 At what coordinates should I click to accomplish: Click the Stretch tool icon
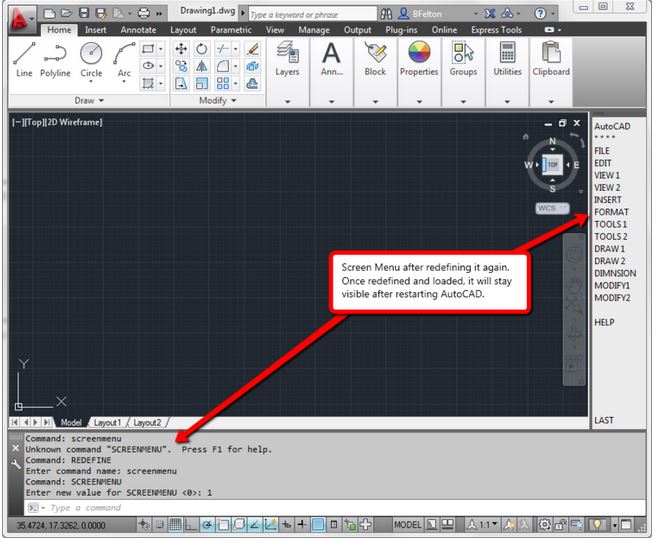[181, 83]
